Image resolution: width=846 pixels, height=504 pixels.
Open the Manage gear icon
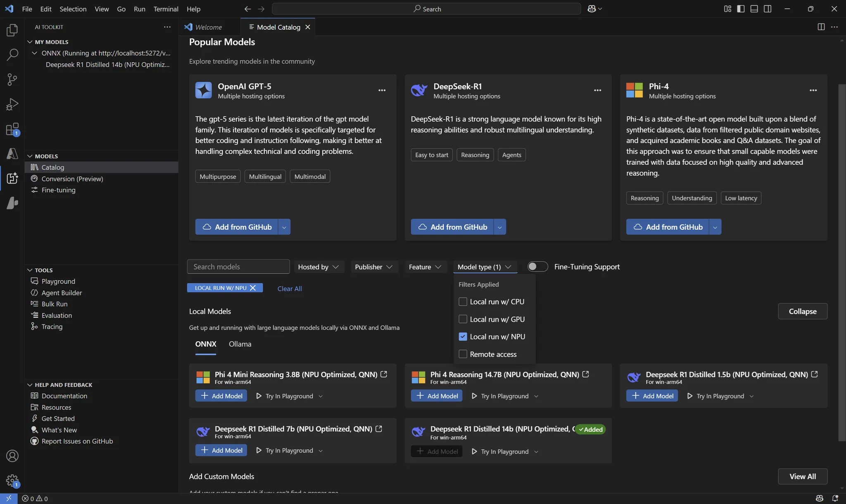click(x=12, y=480)
